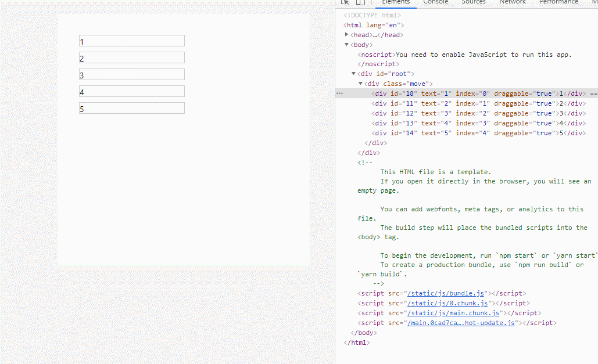The height and width of the screenshot is (364, 598).
Task: Select the noscript element line
Action: tap(464, 55)
